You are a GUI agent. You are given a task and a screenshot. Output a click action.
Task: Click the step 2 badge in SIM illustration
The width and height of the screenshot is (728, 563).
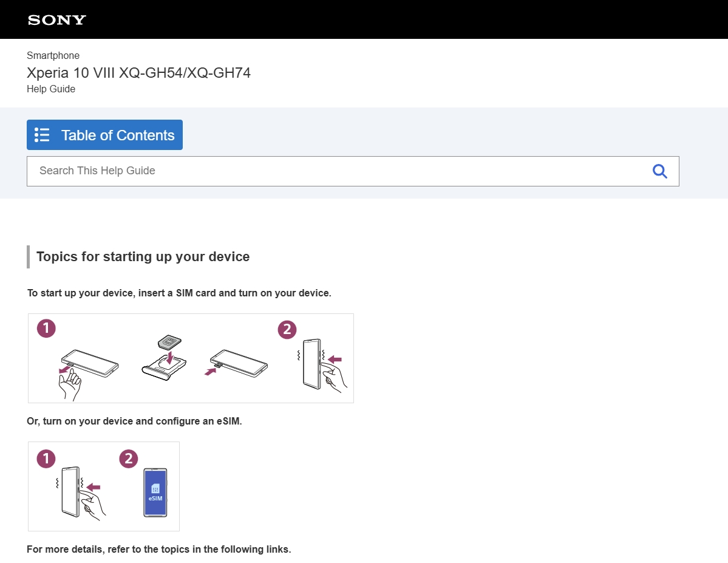click(287, 329)
